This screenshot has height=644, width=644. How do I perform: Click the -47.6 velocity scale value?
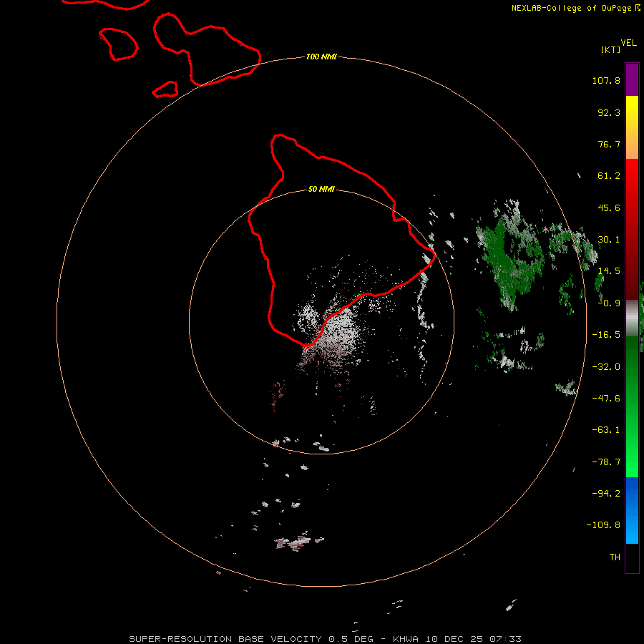click(x=606, y=399)
